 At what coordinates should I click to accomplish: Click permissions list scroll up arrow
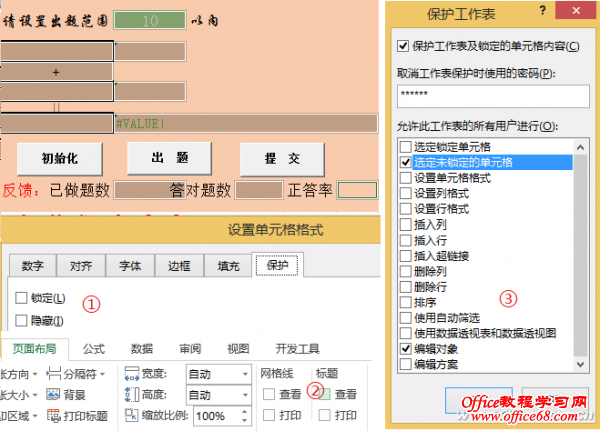[580, 147]
